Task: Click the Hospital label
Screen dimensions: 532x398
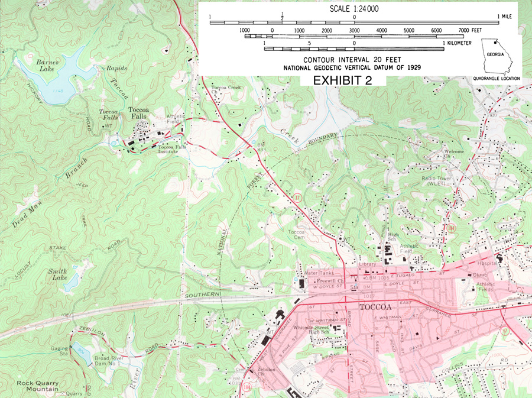Action: point(488,263)
